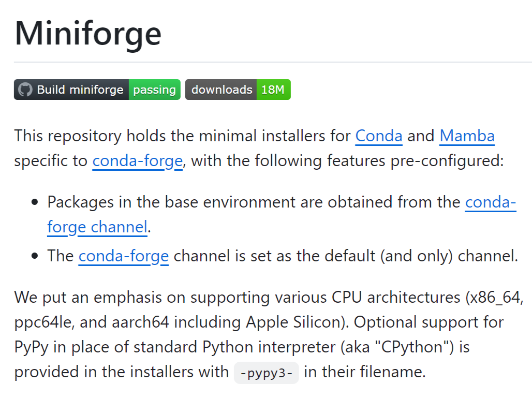Click conda-forge link in the second bullet
The height and width of the screenshot is (399, 532).
(124, 256)
